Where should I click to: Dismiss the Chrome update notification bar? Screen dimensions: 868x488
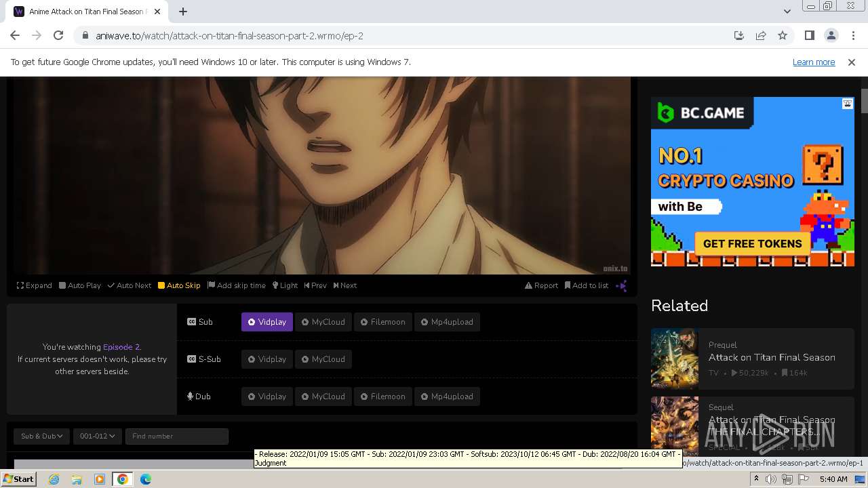tap(852, 62)
